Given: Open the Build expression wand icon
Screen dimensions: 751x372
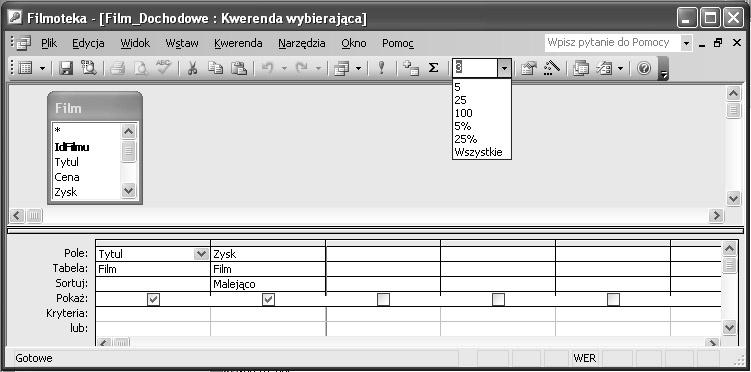Looking at the screenshot, I should point(552,69).
